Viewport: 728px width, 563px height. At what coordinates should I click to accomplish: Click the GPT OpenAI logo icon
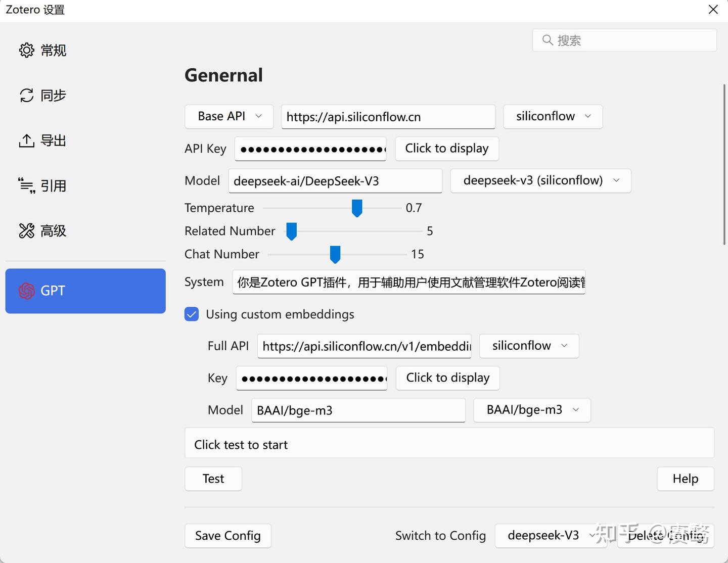(x=25, y=291)
